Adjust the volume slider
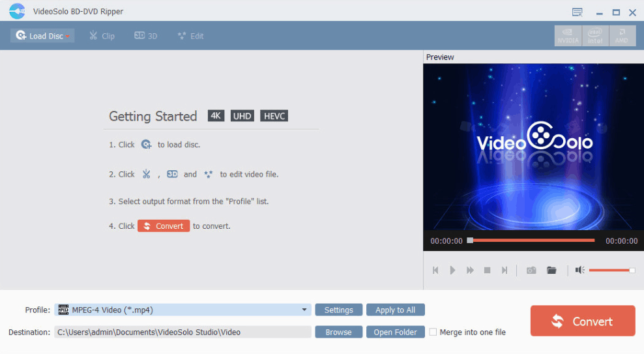644x354 pixels. 611,270
